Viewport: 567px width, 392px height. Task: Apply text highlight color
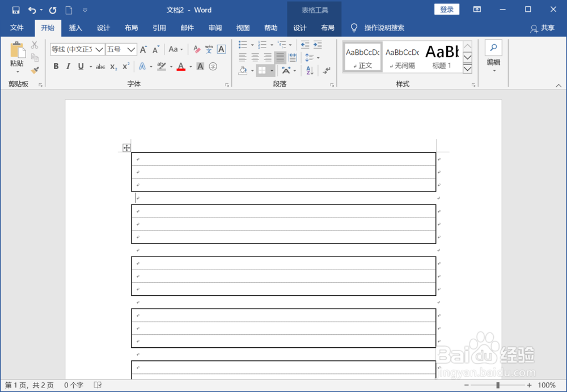coord(161,66)
